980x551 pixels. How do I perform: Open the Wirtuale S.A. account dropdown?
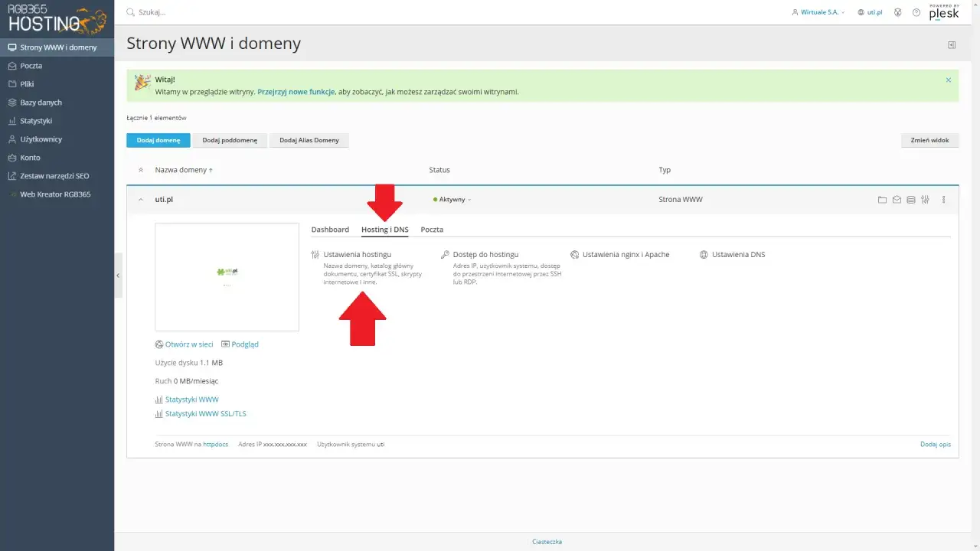pos(819,12)
